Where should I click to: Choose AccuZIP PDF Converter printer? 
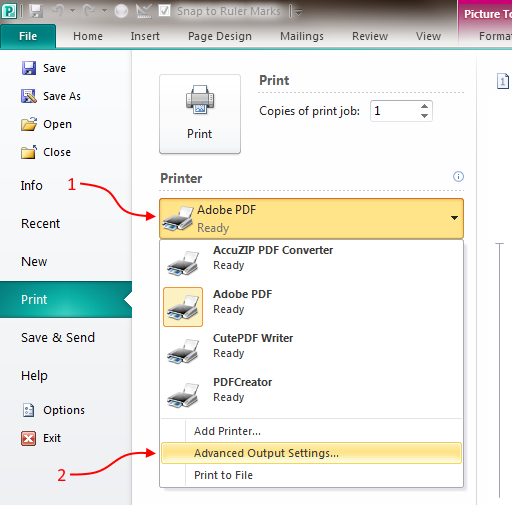point(311,262)
